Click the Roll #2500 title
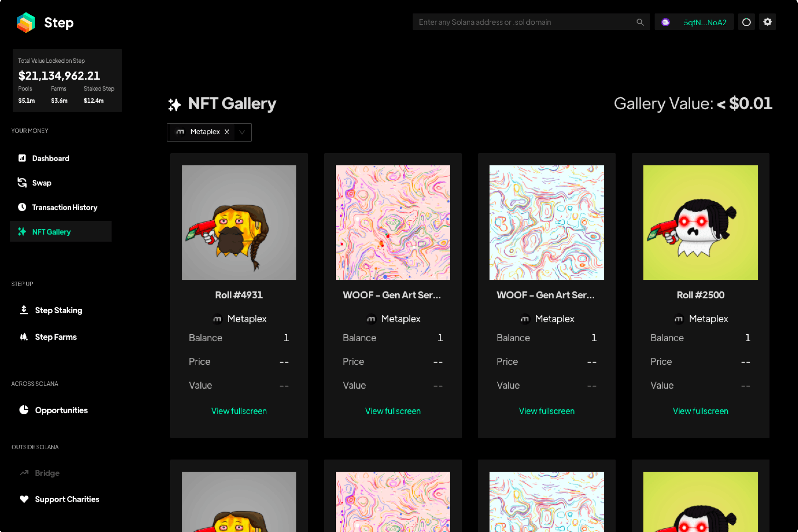The width and height of the screenshot is (798, 532). pos(700,295)
